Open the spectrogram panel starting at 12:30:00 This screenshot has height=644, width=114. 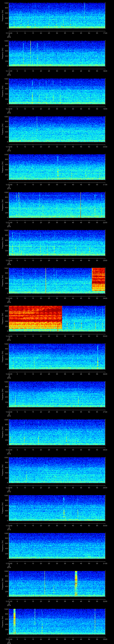(x=57, y=546)
